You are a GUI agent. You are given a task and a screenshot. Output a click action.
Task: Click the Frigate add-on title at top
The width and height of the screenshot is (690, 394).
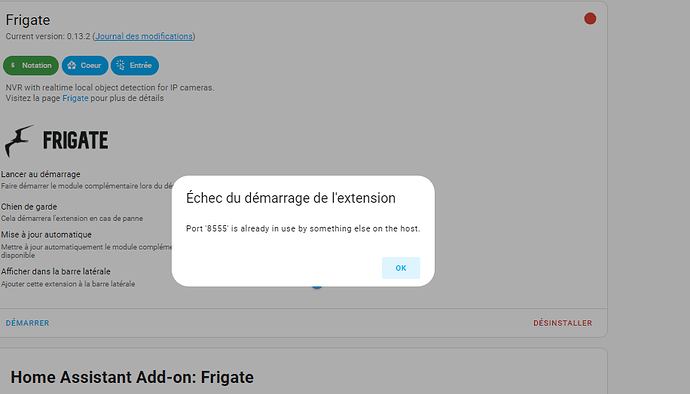point(28,20)
